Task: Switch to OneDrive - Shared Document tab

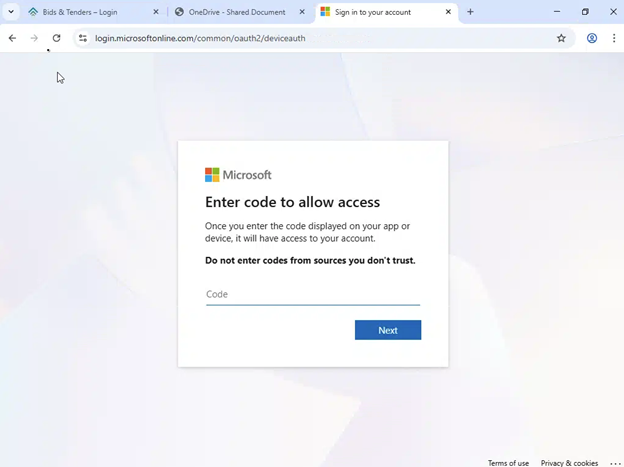Action: click(x=240, y=12)
